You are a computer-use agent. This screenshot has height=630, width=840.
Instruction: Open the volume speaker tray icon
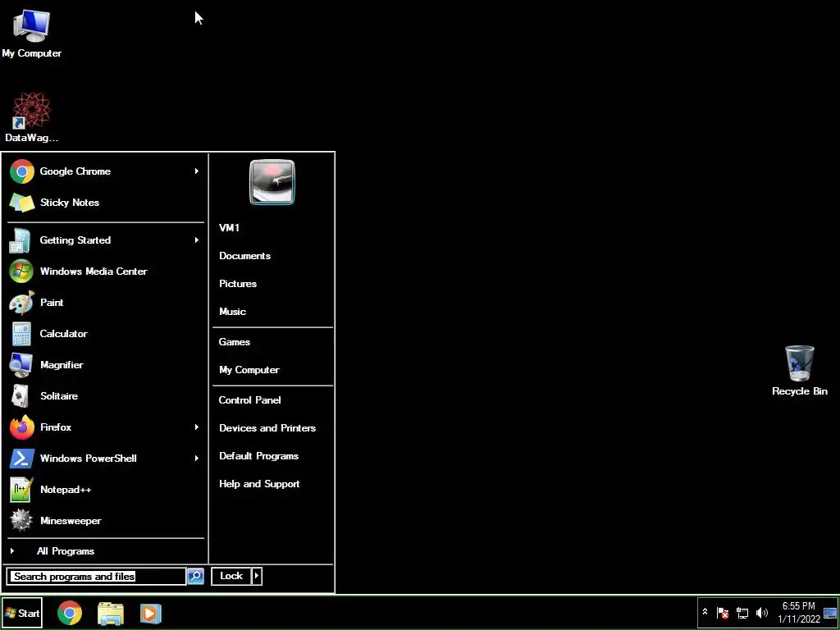[761, 612]
